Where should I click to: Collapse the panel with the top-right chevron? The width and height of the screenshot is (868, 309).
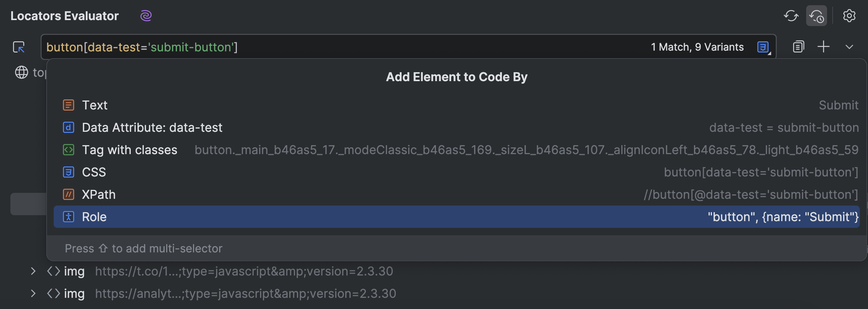[850, 47]
